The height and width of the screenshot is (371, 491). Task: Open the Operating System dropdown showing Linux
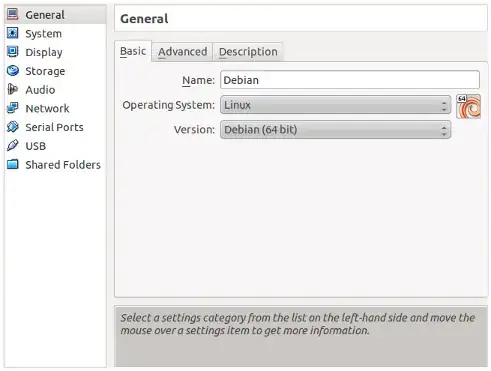[335, 105]
